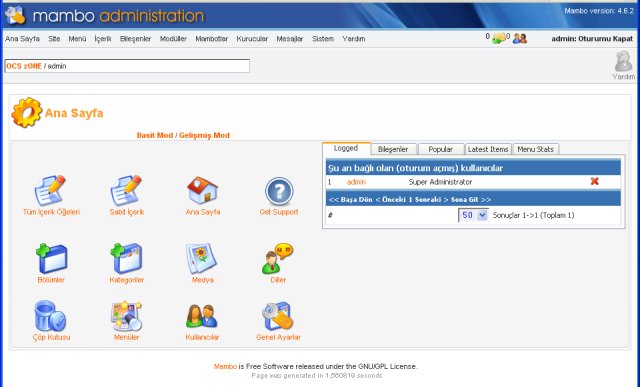Open the Bileşenler menu in menu bar
This screenshot has width=640, height=387.
[x=136, y=39]
